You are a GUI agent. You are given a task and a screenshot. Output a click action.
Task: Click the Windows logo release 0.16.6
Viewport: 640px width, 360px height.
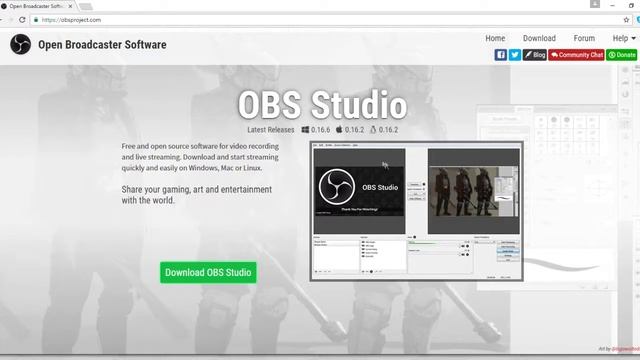coord(316,129)
